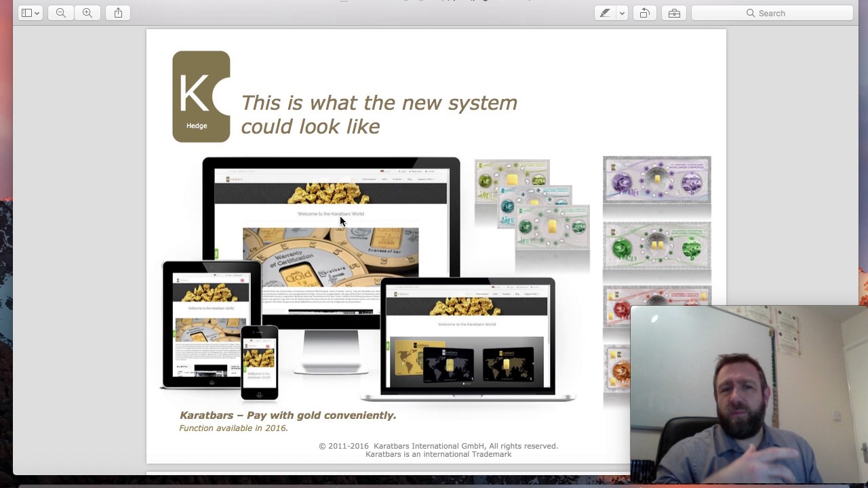
Task: Click the 'could look like' heading line
Action: click(310, 127)
